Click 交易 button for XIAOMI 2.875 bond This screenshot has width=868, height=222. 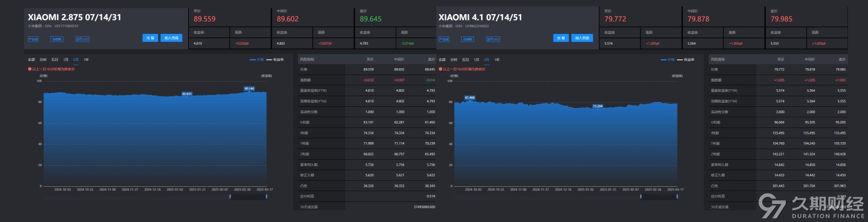point(150,38)
